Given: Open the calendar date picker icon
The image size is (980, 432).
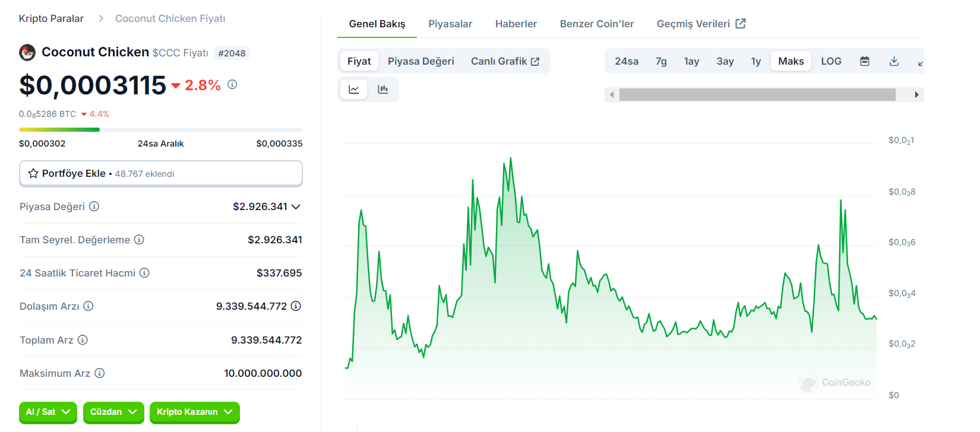Looking at the screenshot, I should point(865,61).
